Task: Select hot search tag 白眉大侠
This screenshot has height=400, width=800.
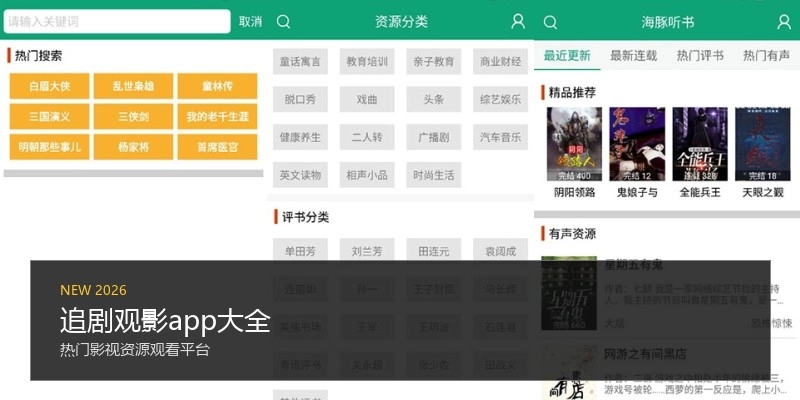Action: click(49, 86)
